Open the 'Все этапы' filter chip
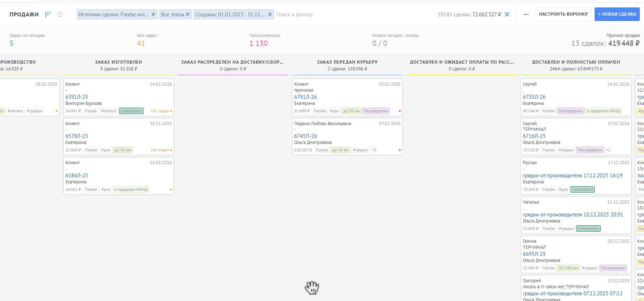The height and width of the screenshot is (301, 644). click(173, 15)
